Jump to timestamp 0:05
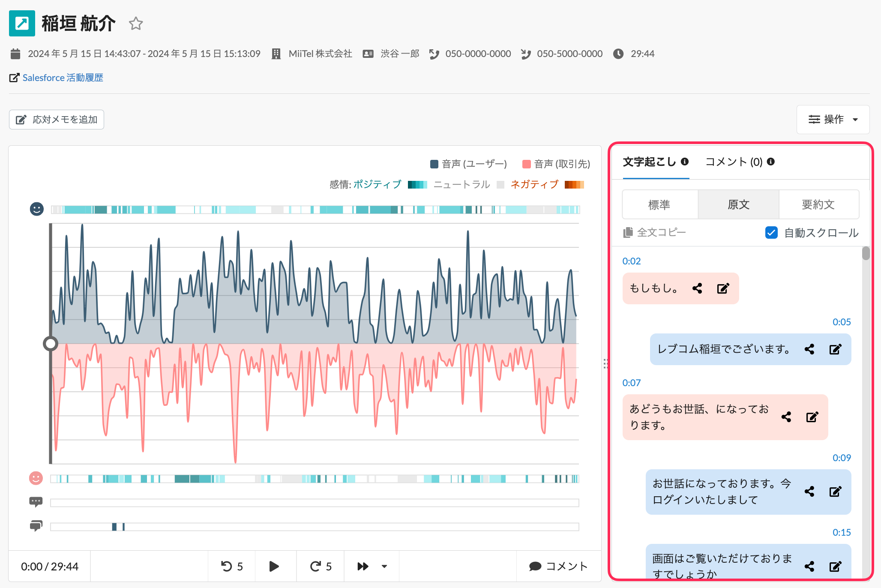The width and height of the screenshot is (881, 588). (x=842, y=322)
